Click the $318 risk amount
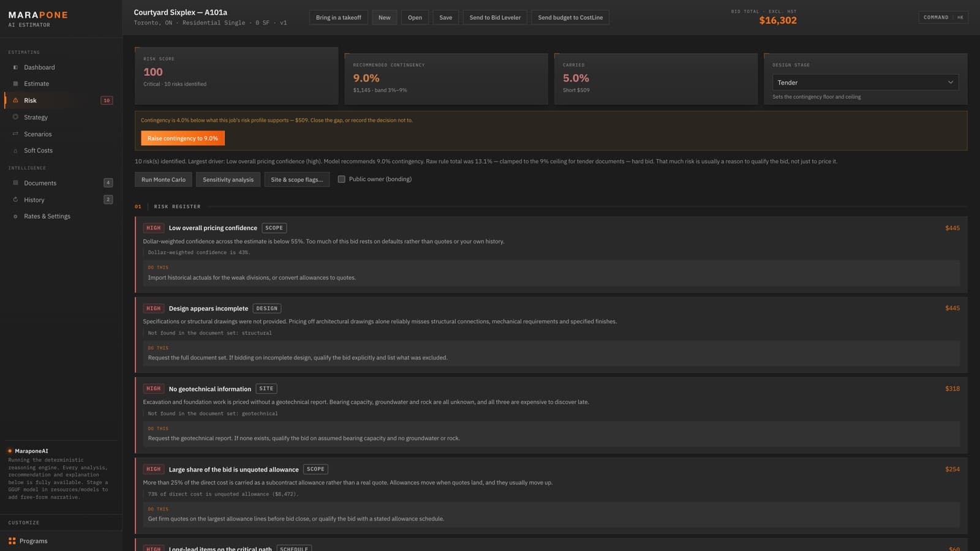This screenshot has height=551, width=980. (952, 389)
